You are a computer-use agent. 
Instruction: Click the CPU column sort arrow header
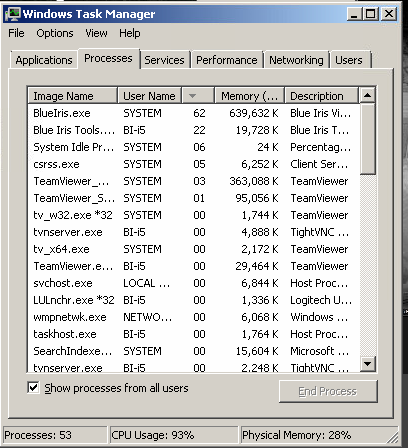198,96
